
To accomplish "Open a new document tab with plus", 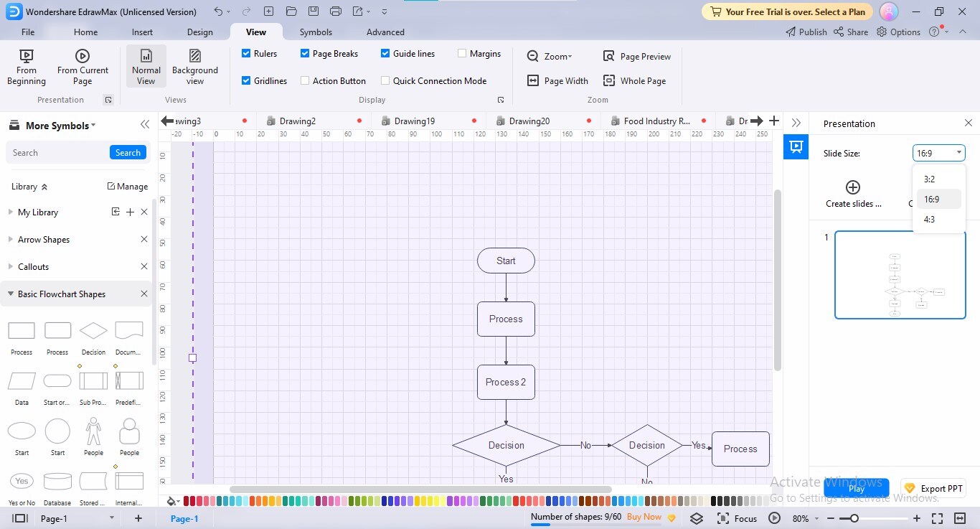I will coord(774,121).
